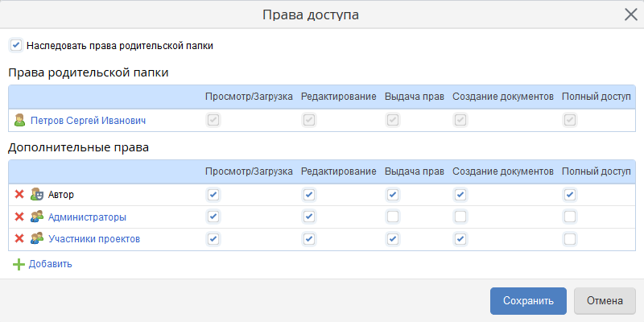Uncheck Просмотр/Загрузка for Участники проектов
The width and height of the screenshot is (644, 322).
tap(213, 238)
